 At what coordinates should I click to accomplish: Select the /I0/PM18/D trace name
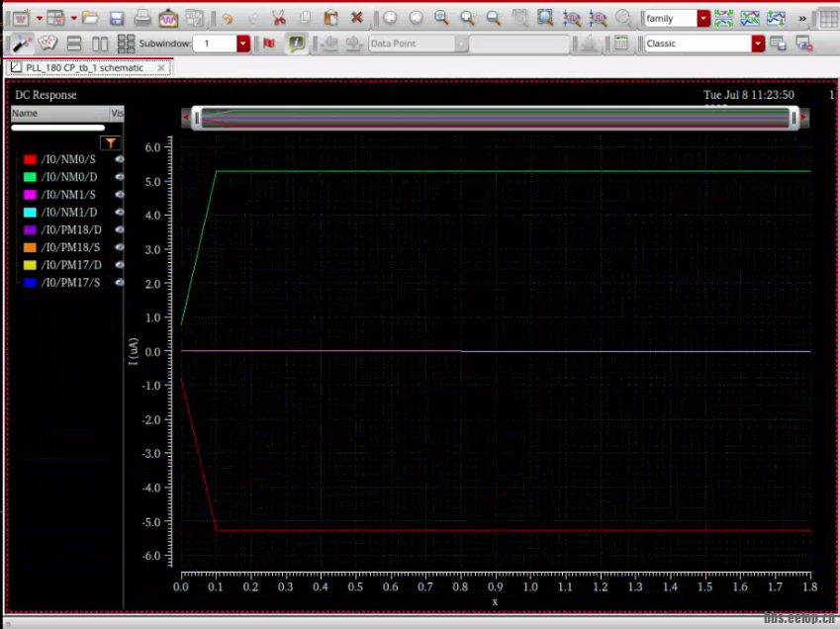pos(71,229)
